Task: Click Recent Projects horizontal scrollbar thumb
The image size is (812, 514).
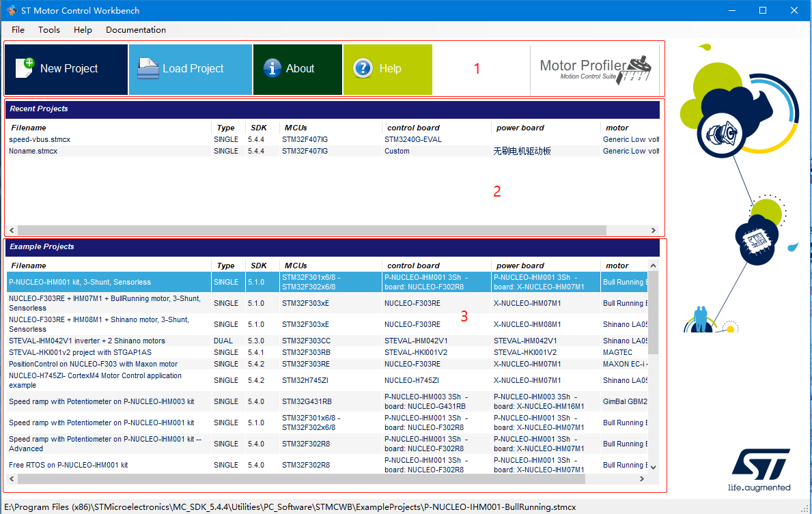Action: [311, 230]
